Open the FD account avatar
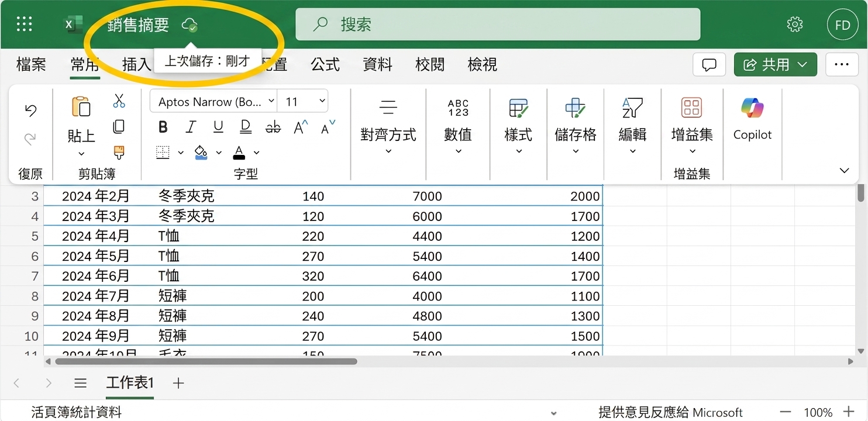The width and height of the screenshot is (868, 421). point(842,25)
